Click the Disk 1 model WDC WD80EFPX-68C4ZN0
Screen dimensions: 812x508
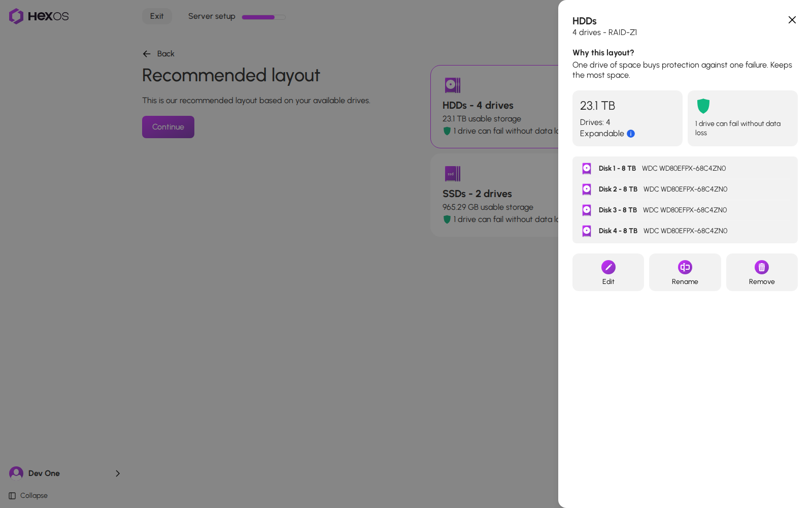click(x=684, y=169)
